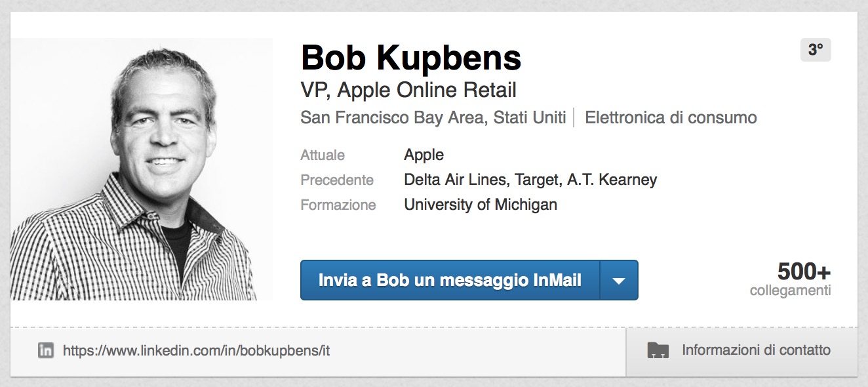Select the VP, Apple Online Retail headline
Screen dimensions: 868x387
(408, 90)
